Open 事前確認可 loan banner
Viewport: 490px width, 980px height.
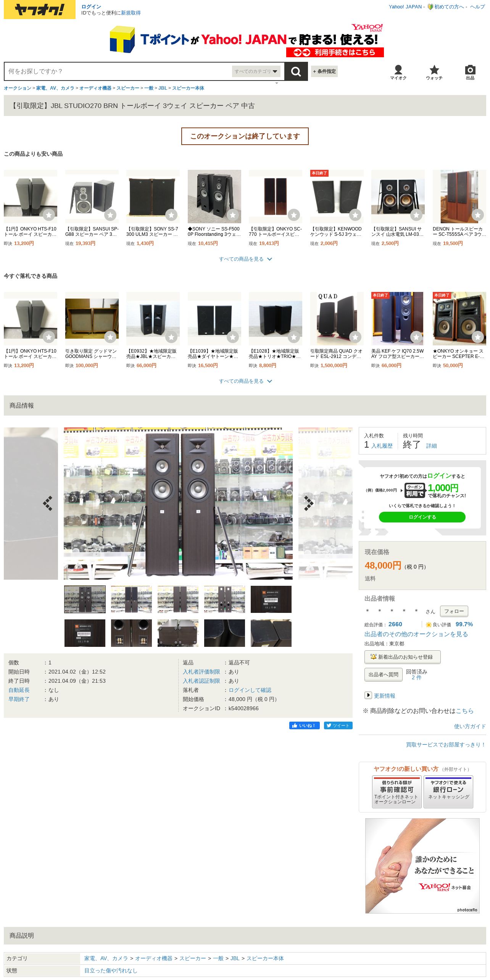tap(397, 792)
